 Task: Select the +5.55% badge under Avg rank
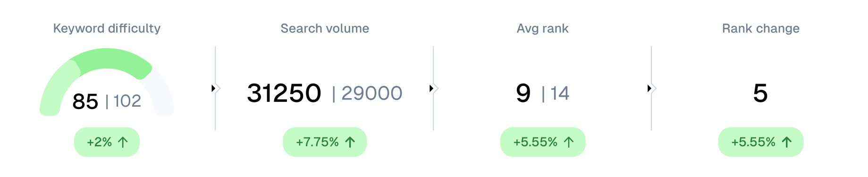[x=543, y=142]
